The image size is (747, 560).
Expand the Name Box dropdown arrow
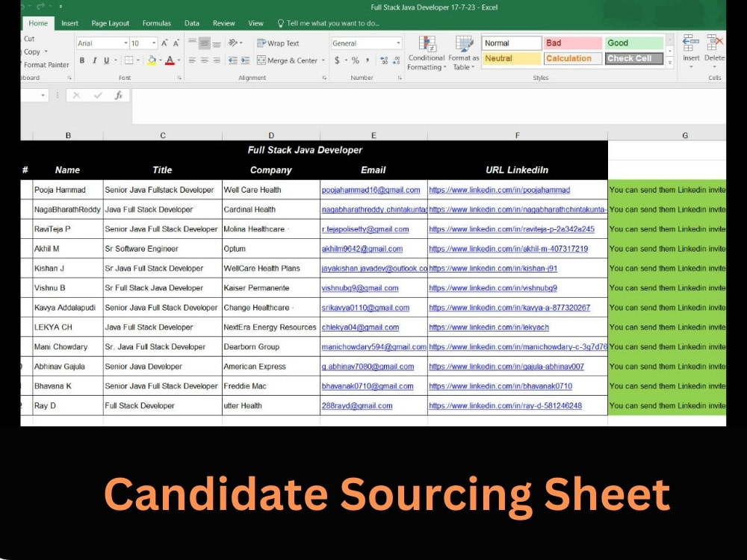(43, 96)
